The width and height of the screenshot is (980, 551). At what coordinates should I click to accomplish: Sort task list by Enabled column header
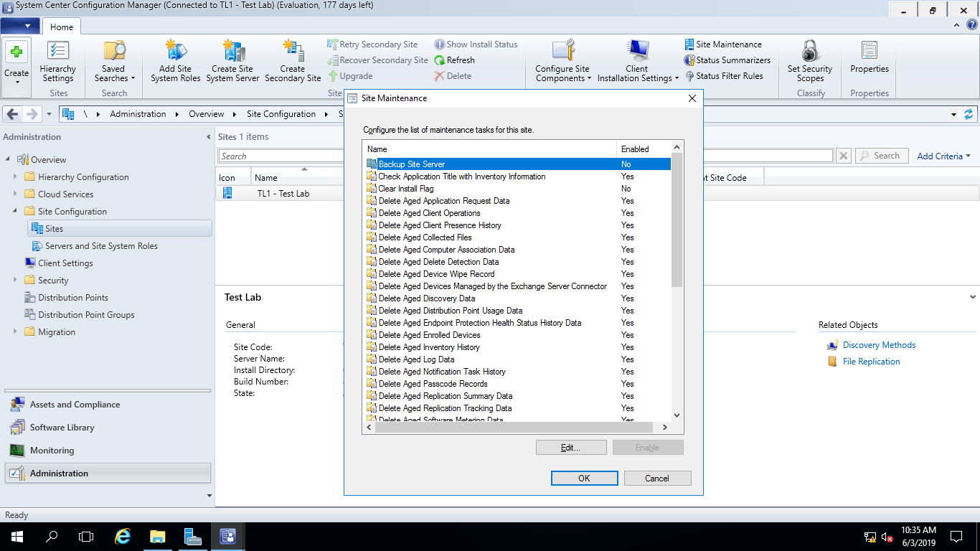pyautogui.click(x=643, y=149)
